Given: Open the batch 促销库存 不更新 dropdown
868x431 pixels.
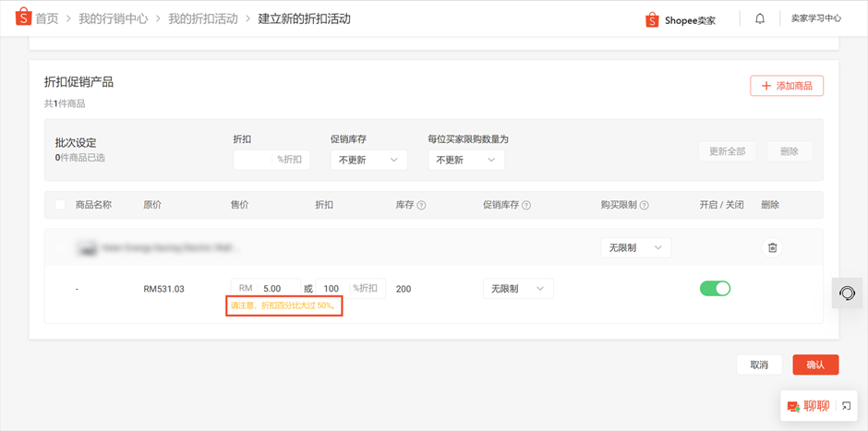Looking at the screenshot, I should pos(368,160).
